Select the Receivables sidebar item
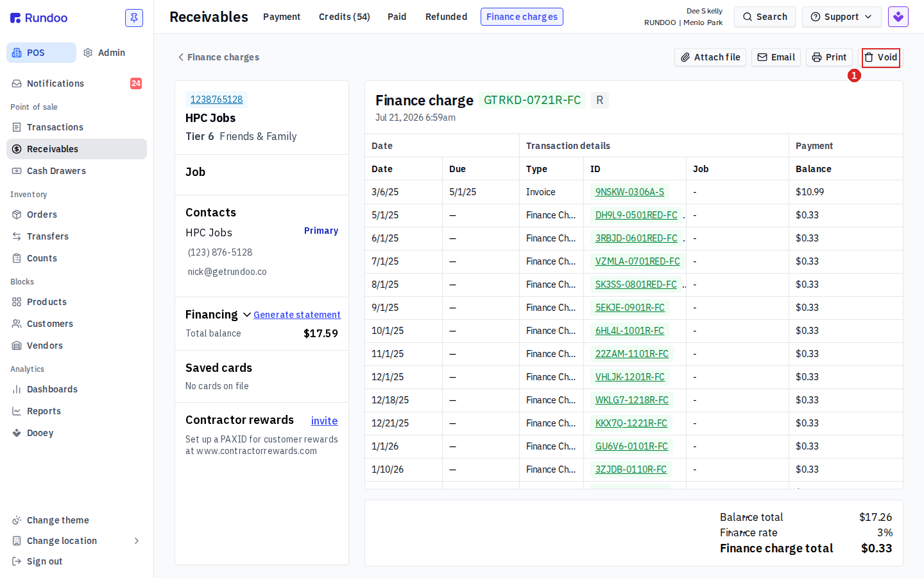The image size is (924, 578). click(x=77, y=149)
